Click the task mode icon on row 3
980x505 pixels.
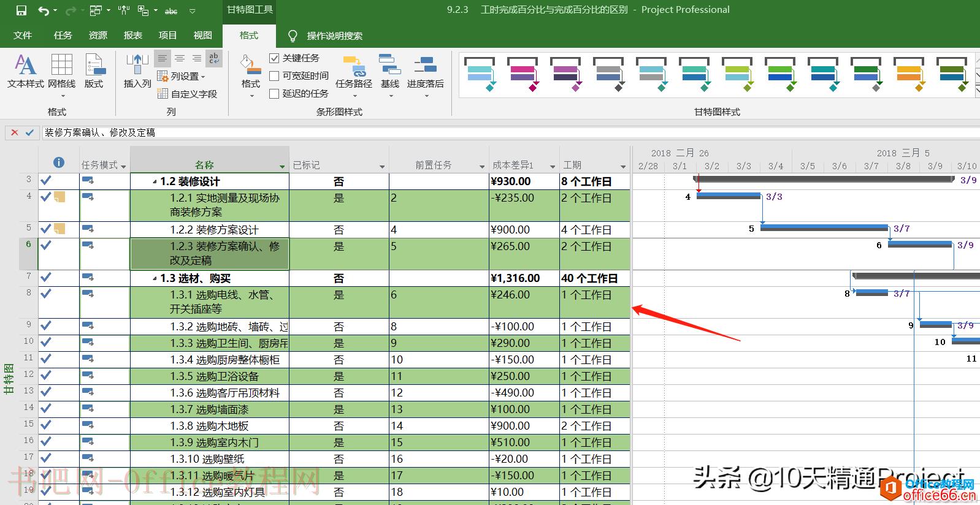pos(88,180)
